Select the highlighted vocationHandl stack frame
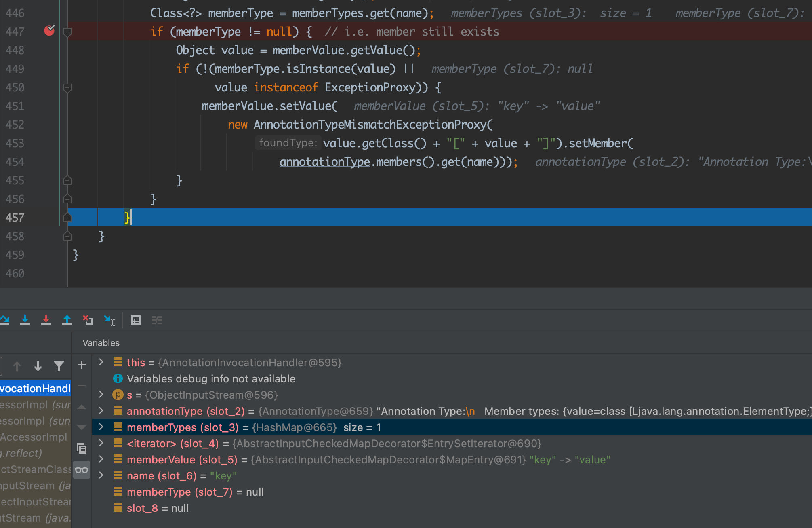The width and height of the screenshot is (812, 528). [36, 389]
